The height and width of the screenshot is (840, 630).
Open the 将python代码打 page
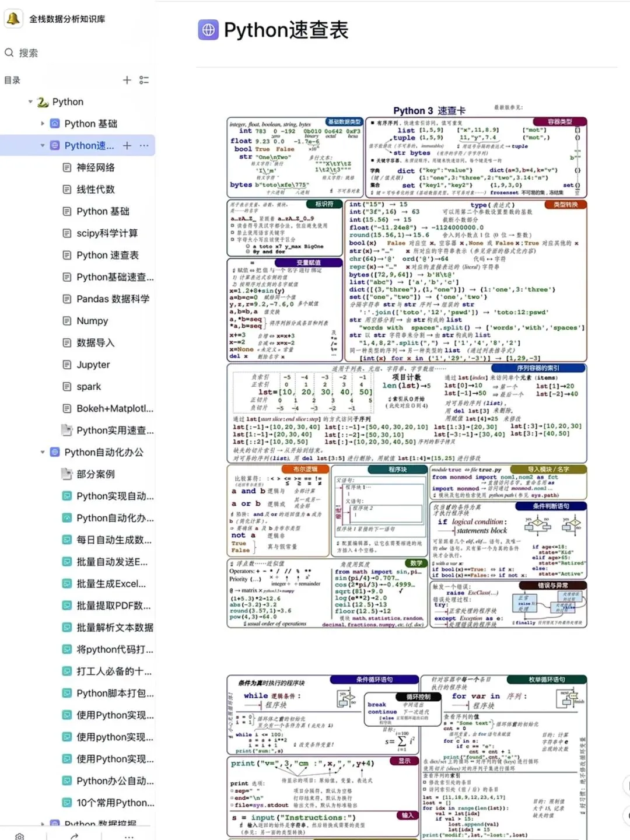tap(115, 649)
